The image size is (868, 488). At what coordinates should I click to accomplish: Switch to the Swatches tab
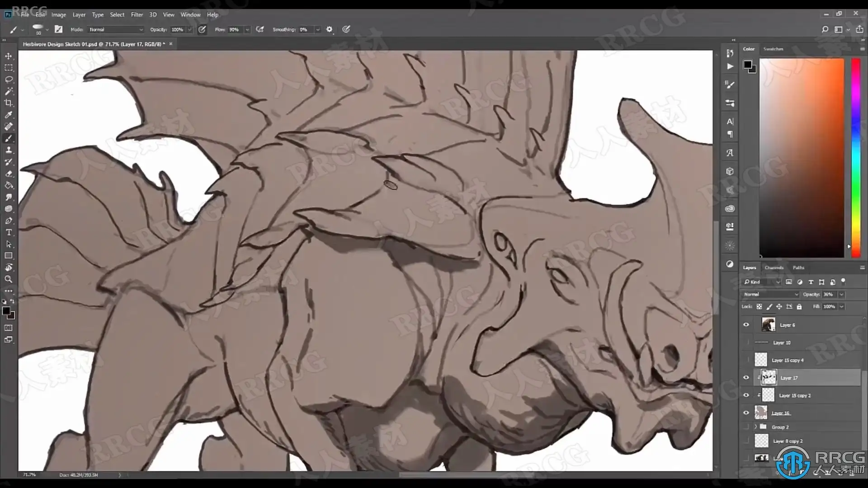(773, 49)
